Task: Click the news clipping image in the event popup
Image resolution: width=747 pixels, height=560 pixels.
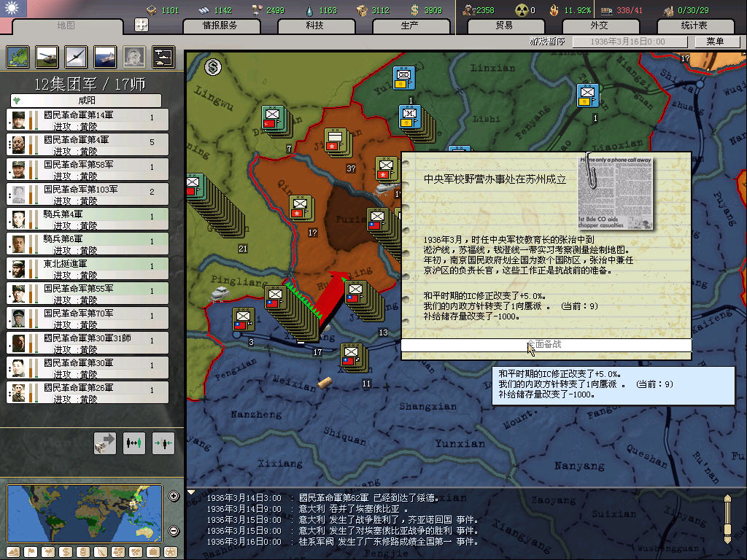Action: (x=615, y=192)
